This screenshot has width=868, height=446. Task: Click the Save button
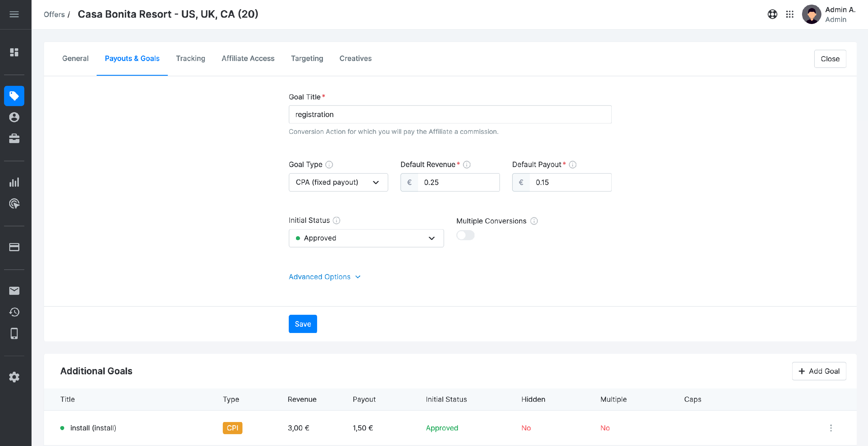[x=303, y=324]
